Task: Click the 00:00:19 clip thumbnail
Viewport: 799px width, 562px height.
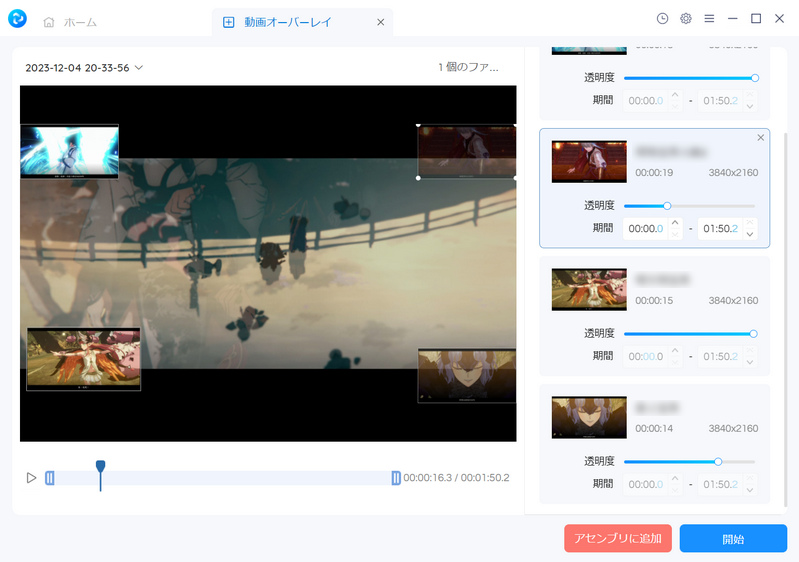Action: point(589,162)
